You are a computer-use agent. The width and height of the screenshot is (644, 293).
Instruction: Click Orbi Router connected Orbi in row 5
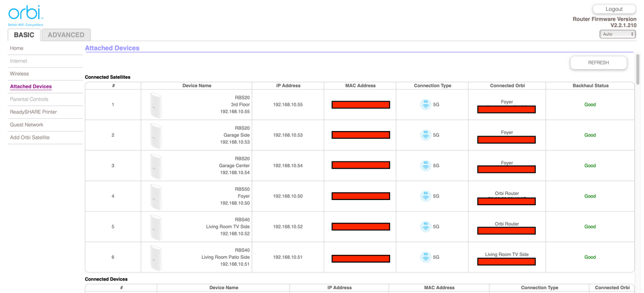[507, 224]
